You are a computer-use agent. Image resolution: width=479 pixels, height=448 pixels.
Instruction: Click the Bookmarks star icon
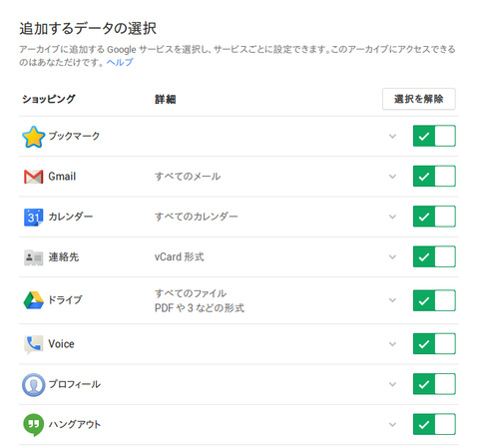[x=33, y=137]
